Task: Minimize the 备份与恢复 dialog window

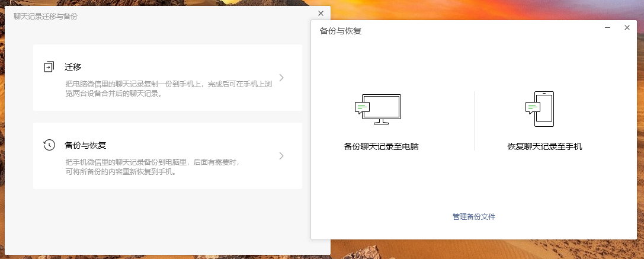Action: [x=607, y=27]
